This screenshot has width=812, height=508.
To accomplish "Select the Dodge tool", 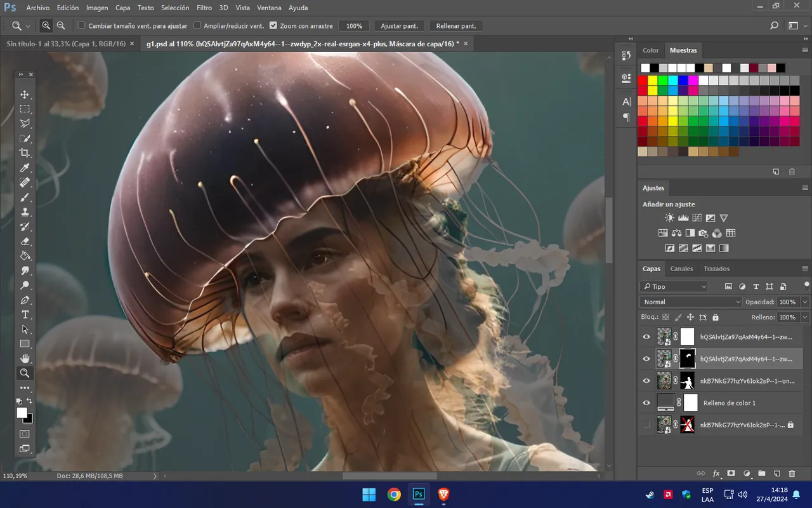I will click(x=25, y=285).
